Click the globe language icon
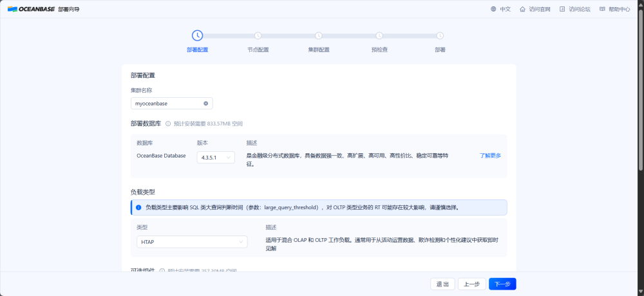This screenshot has height=296, width=644. (x=493, y=9)
